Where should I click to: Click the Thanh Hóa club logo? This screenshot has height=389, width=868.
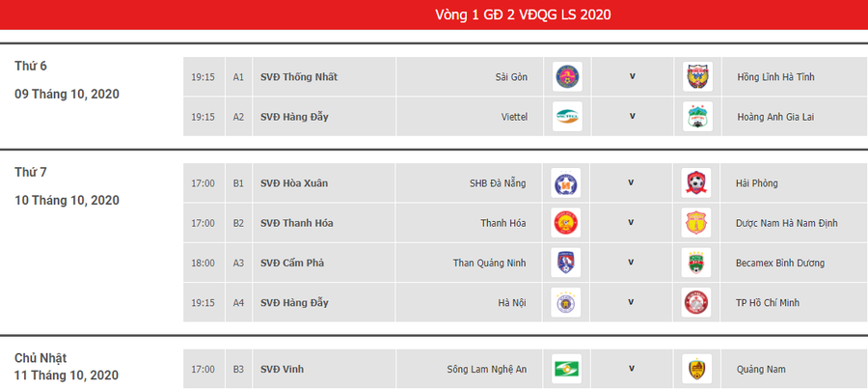[567, 223]
